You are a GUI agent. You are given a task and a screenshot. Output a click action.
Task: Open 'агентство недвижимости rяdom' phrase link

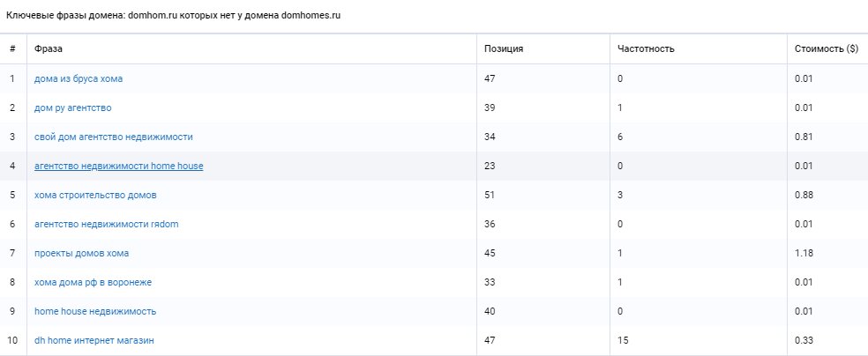pyautogui.click(x=107, y=224)
